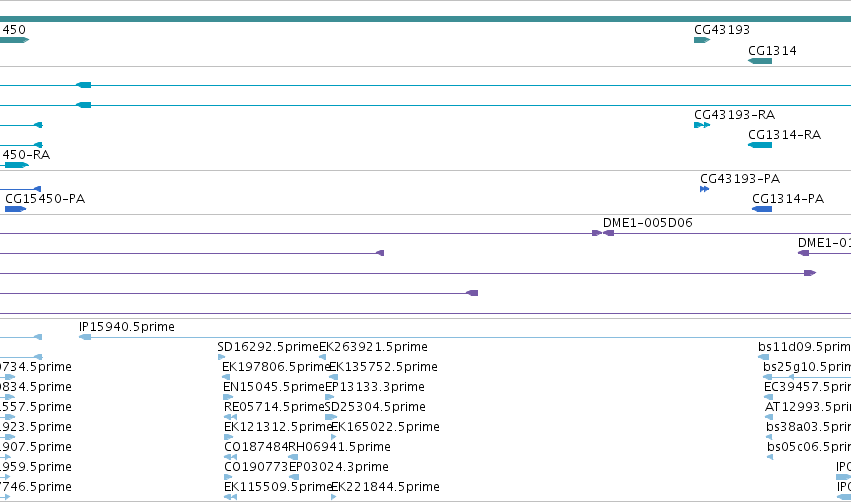The image size is (851, 502).
Task: Click the CG15450-PA CDS glyph
Action: (x=15, y=209)
